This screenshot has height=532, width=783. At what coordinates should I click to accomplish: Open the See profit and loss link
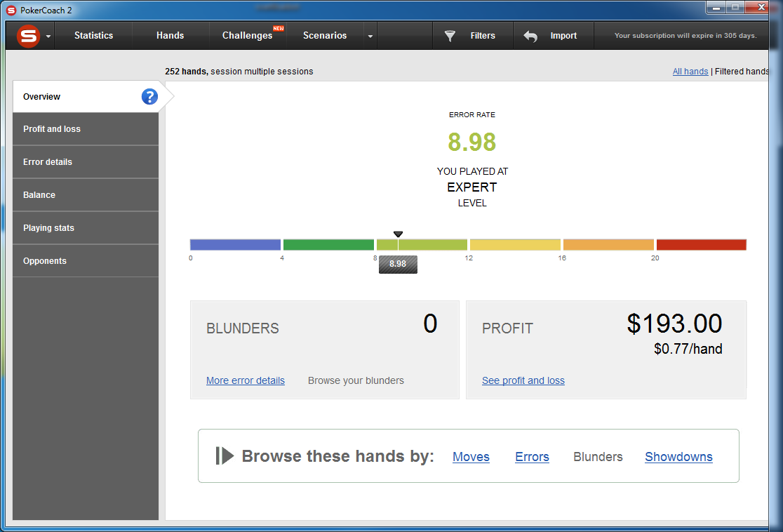pyautogui.click(x=523, y=380)
